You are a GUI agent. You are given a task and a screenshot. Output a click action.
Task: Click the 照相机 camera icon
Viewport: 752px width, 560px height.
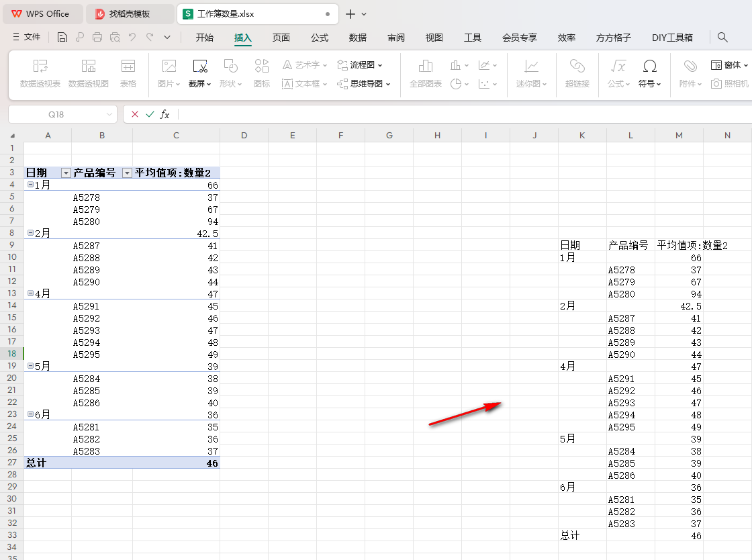(729, 84)
